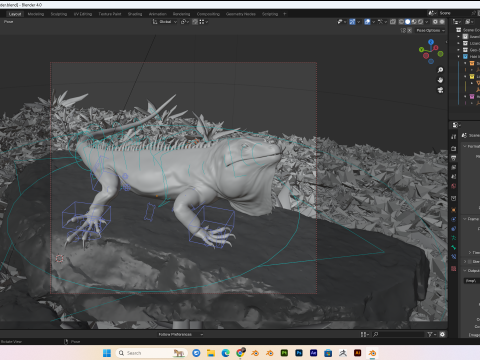Open the overlays settings dropdown arrow
The image size is (480, 360).
[374, 22]
